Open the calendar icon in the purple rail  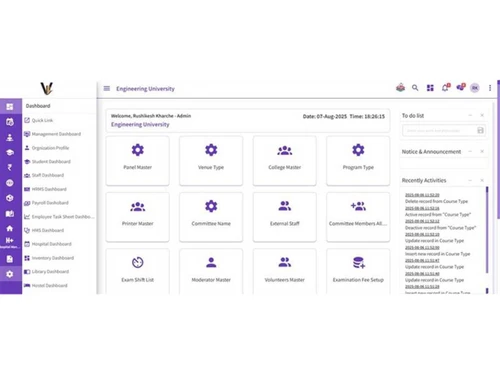(x=10, y=122)
